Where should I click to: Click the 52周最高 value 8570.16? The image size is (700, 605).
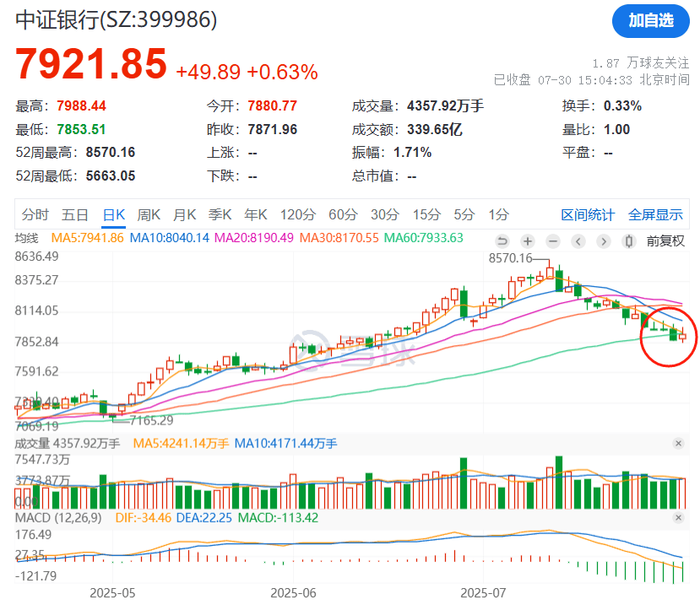(111, 153)
